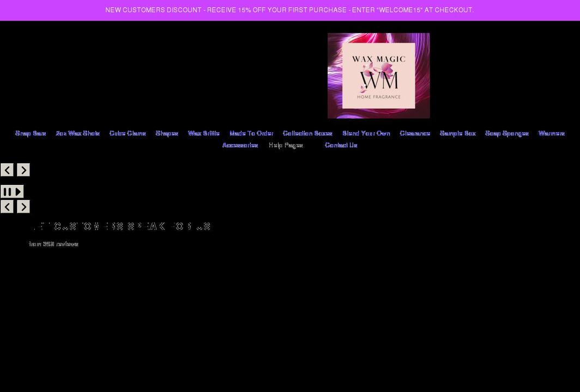Browse 2oz Wax Shots
This screenshot has width=580, height=392.
pyautogui.click(x=77, y=133)
